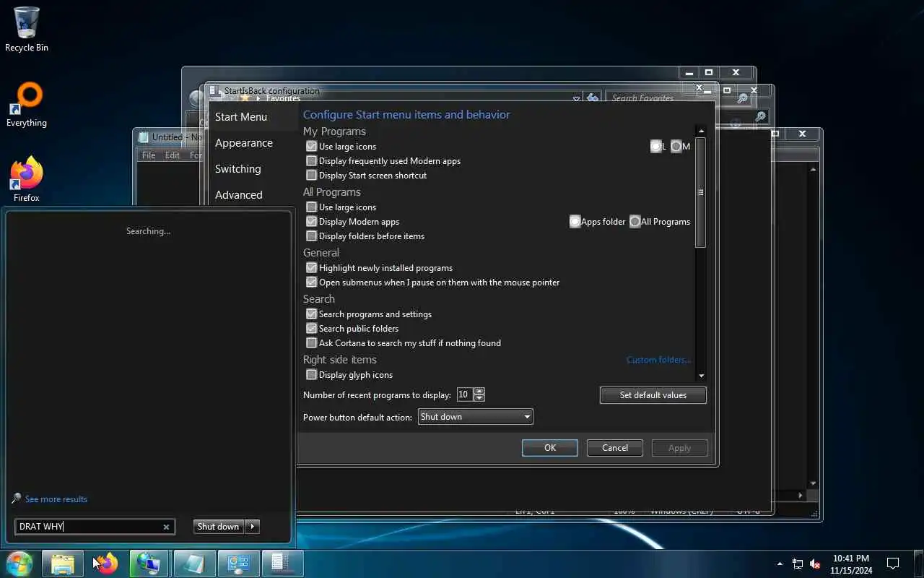Screen dimensions: 924x578
Task: Click the settings list scrollbar thumb
Action: (x=700, y=192)
